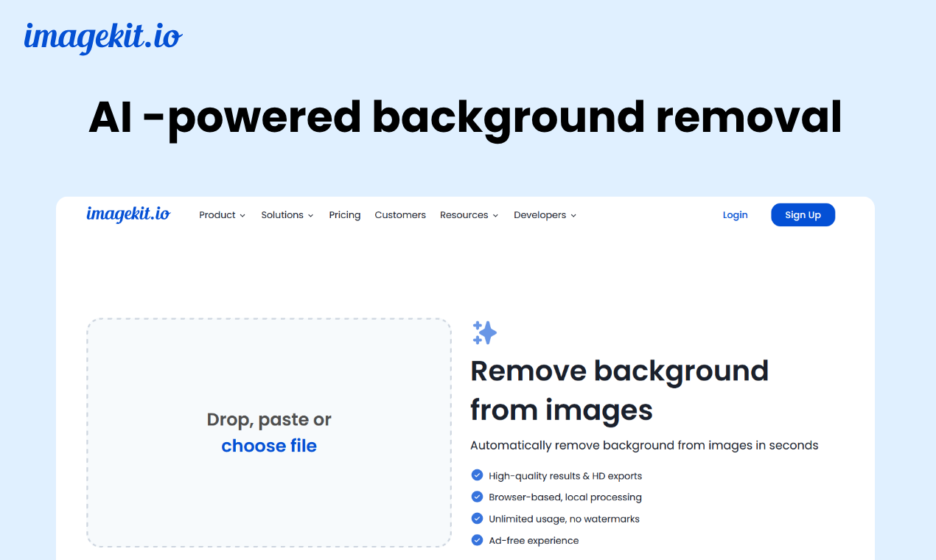Click checkmark beside "High-quality results & HD exports"
Screen dimensions: 936x560
tap(477, 475)
